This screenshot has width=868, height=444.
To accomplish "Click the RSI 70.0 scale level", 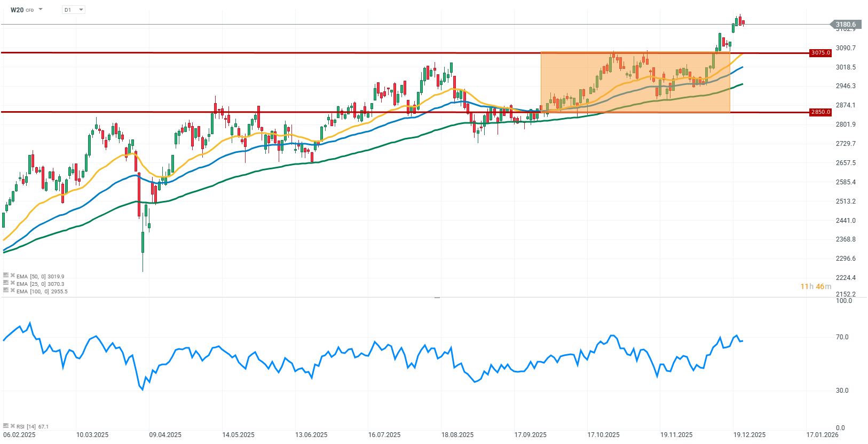I will [842, 337].
